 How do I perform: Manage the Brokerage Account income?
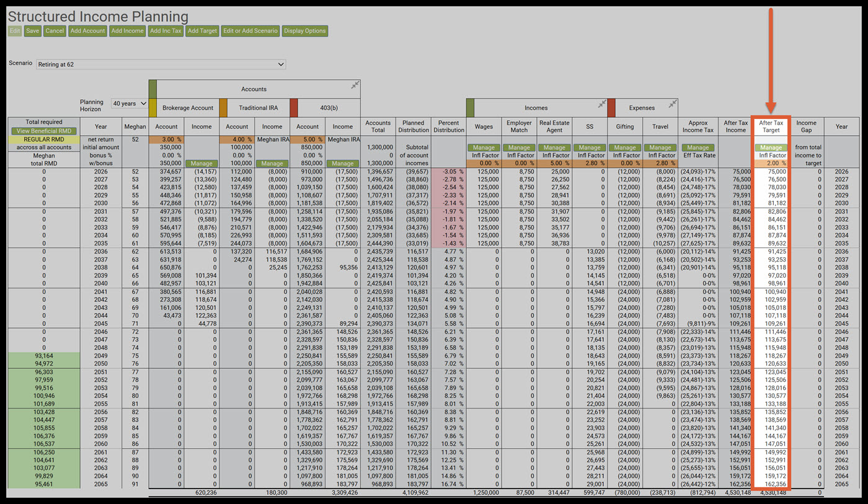point(202,164)
